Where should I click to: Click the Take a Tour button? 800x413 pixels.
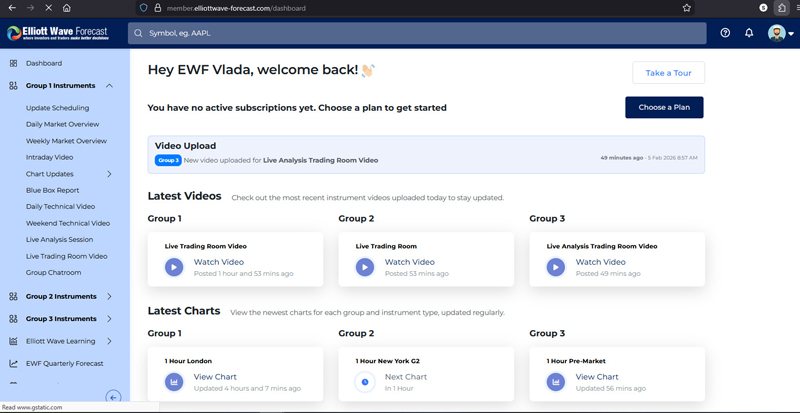(x=668, y=73)
